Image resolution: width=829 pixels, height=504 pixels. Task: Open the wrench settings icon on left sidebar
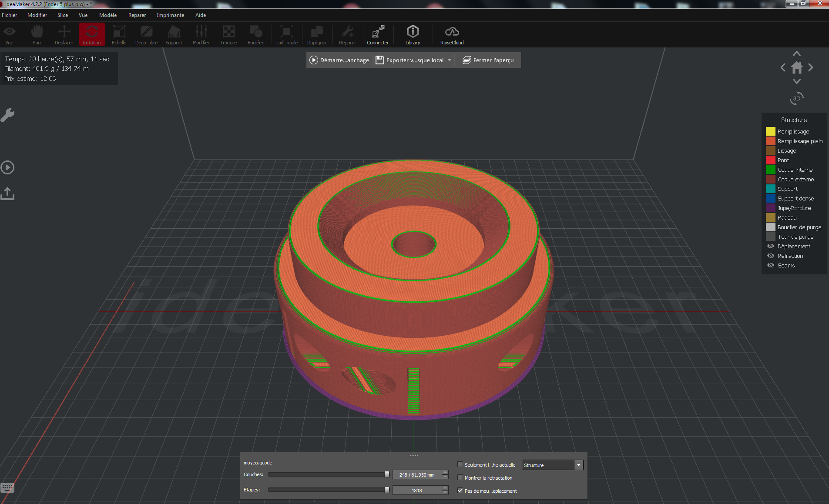pos(7,115)
